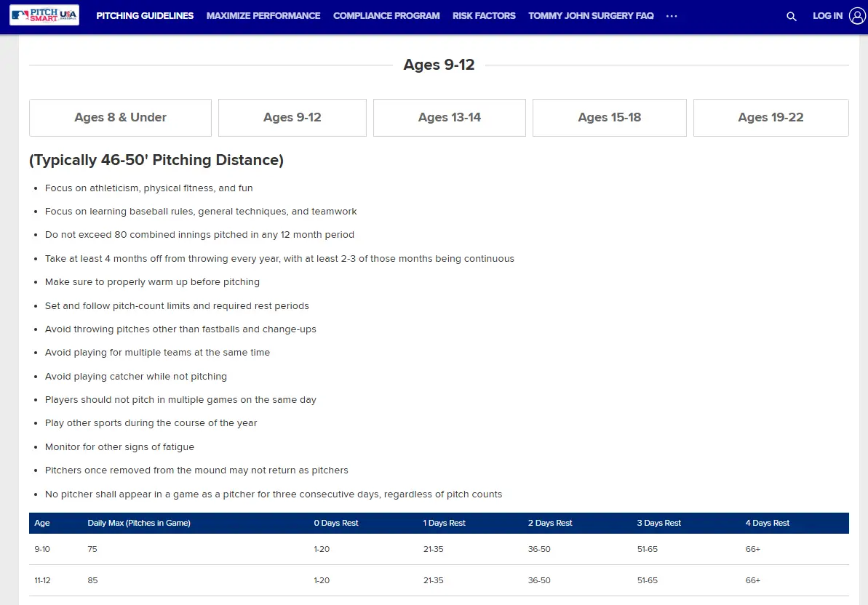Click the 1 Days Rest column header
This screenshot has width=868, height=605.
[444, 523]
